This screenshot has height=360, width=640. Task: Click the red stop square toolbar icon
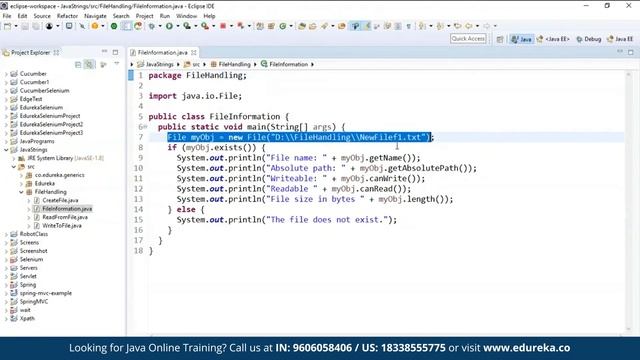tap(223, 26)
